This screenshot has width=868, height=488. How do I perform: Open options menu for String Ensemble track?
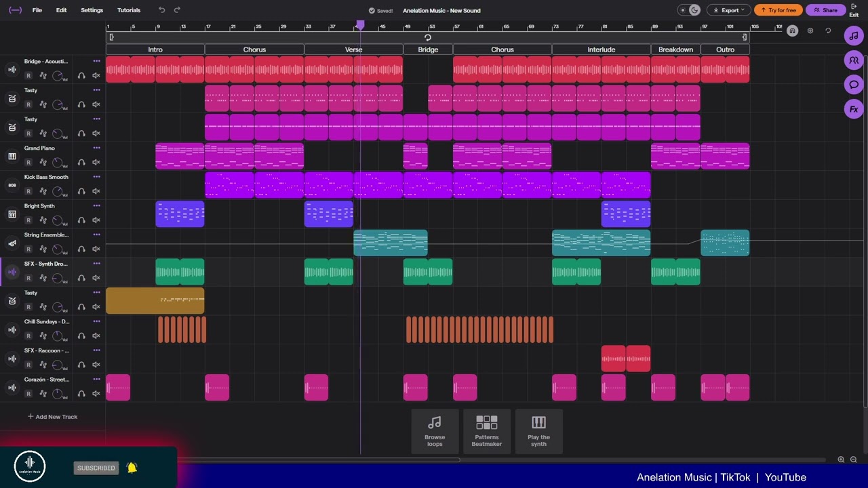pos(96,235)
